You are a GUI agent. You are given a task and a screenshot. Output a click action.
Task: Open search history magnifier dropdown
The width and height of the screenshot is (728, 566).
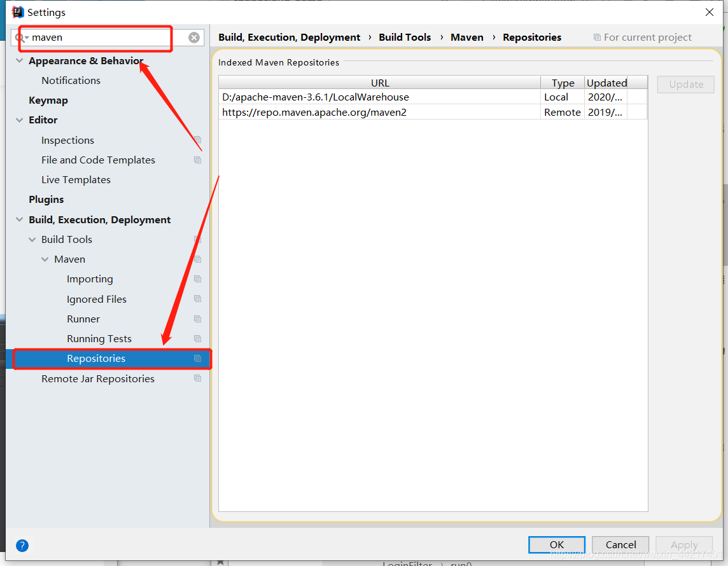click(22, 38)
